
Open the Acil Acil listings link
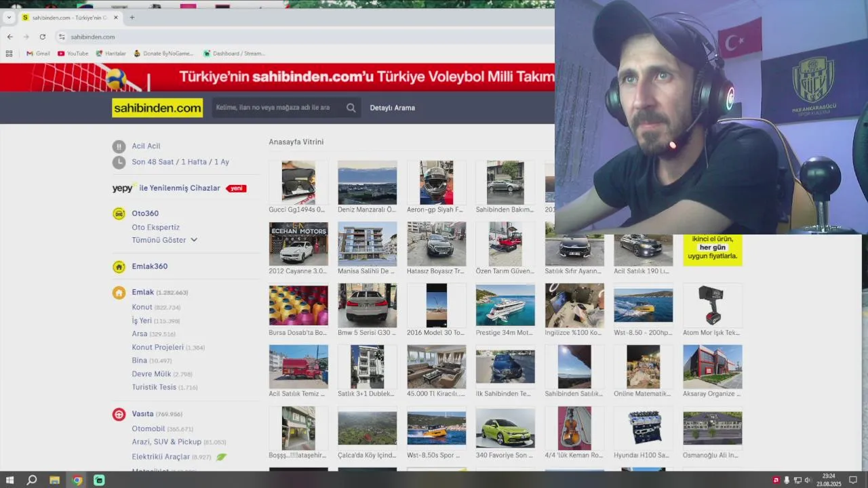pos(146,146)
